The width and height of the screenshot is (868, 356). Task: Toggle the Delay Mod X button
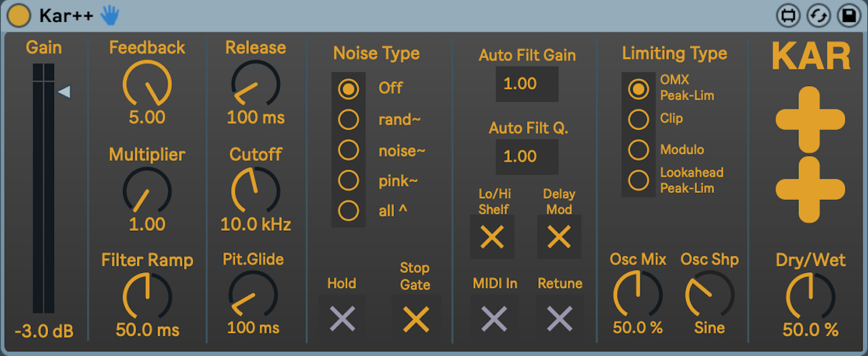click(x=559, y=237)
